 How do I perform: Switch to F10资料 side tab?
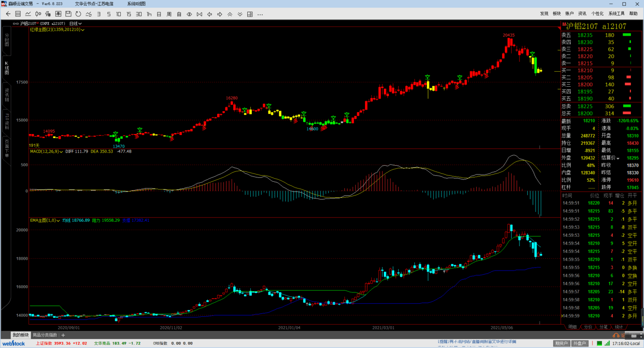click(x=7, y=121)
